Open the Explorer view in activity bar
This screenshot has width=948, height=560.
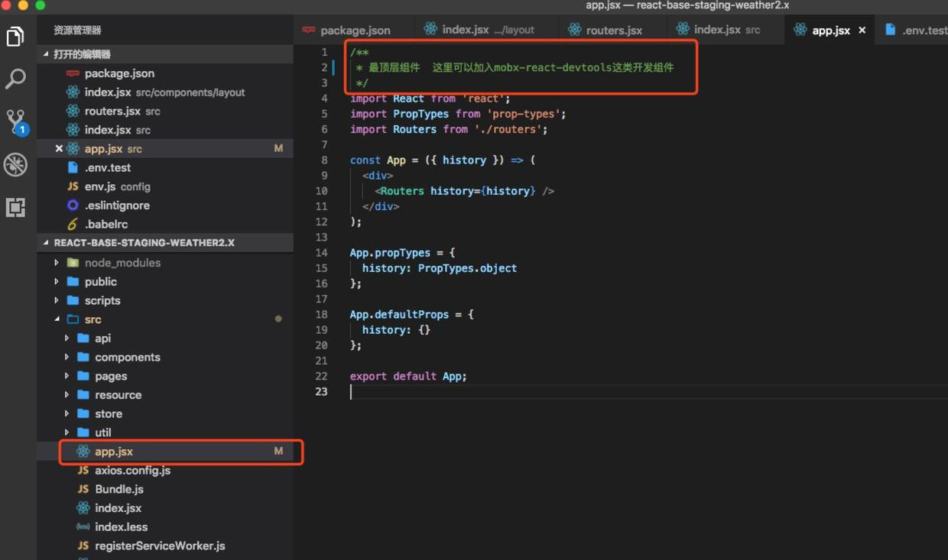tap(15, 36)
